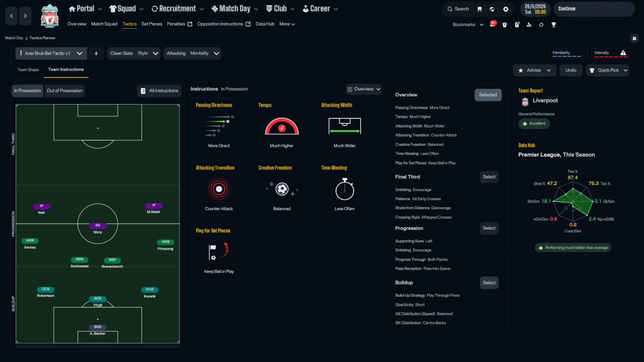644x362 pixels.
Task: Click the tactics board icon in bookmarks bar
Action: click(x=517, y=25)
